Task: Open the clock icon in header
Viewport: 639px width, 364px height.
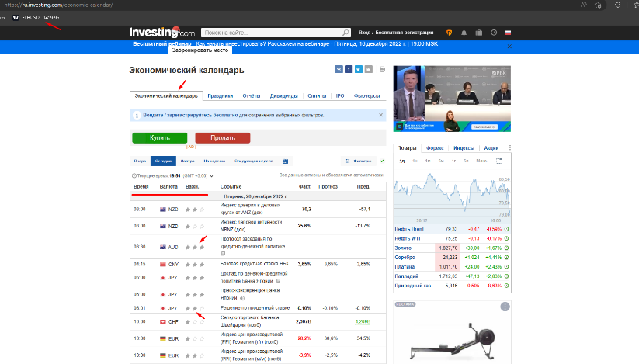Action: [x=494, y=33]
